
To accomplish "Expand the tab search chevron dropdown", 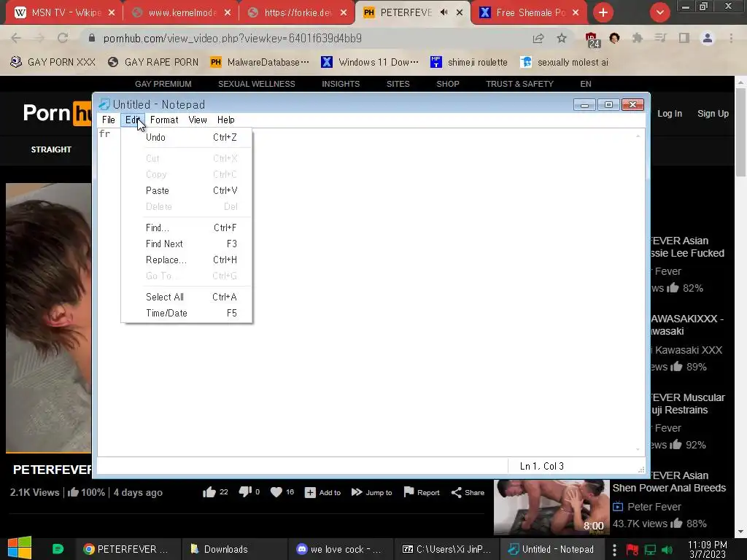I will coord(660,13).
